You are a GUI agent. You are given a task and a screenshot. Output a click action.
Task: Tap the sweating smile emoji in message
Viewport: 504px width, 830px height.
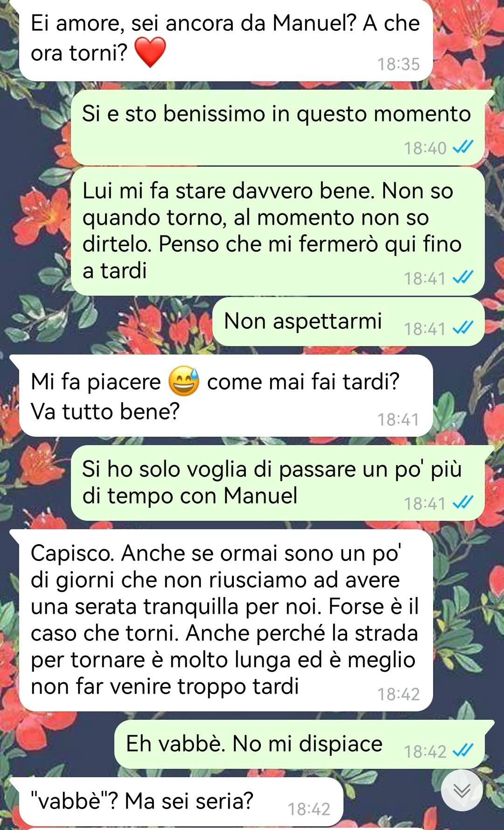[184, 381]
